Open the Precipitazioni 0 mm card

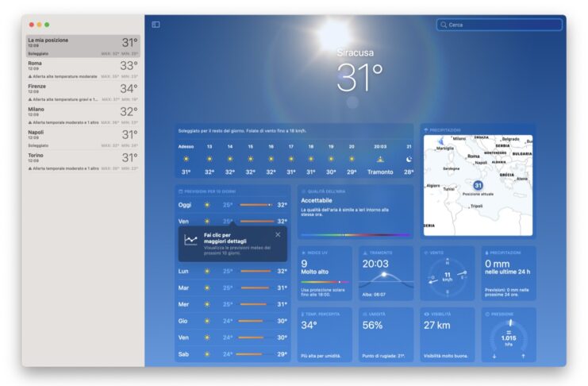pyautogui.click(x=509, y=273)
